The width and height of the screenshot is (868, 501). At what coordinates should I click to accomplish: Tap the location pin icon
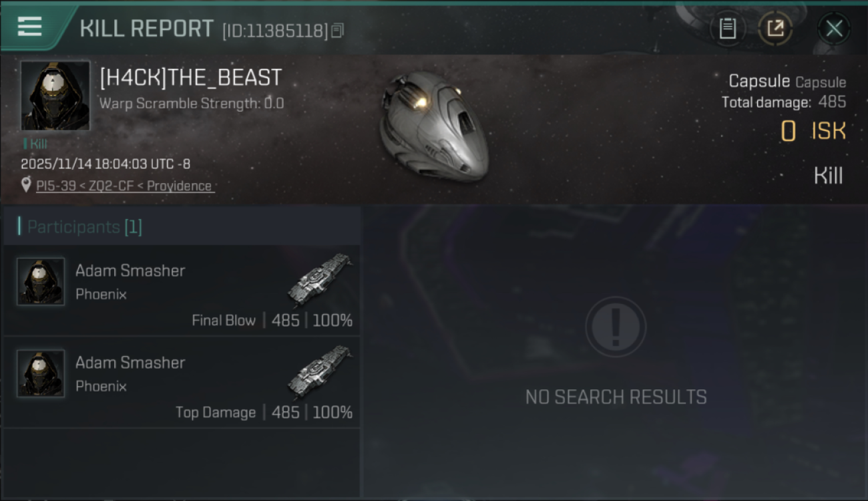[26, 185]
